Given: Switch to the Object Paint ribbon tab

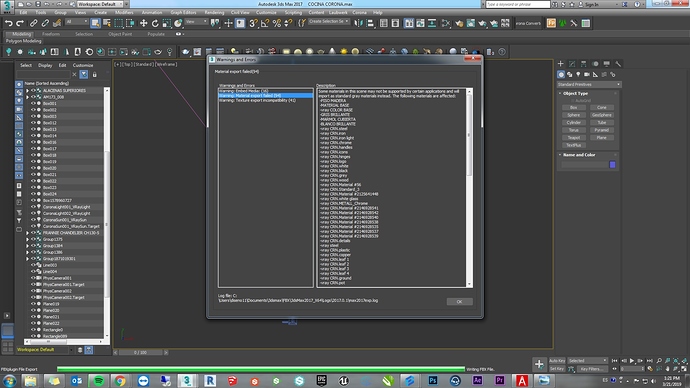Looking at the screenshot, I should (x=120, y=34).
